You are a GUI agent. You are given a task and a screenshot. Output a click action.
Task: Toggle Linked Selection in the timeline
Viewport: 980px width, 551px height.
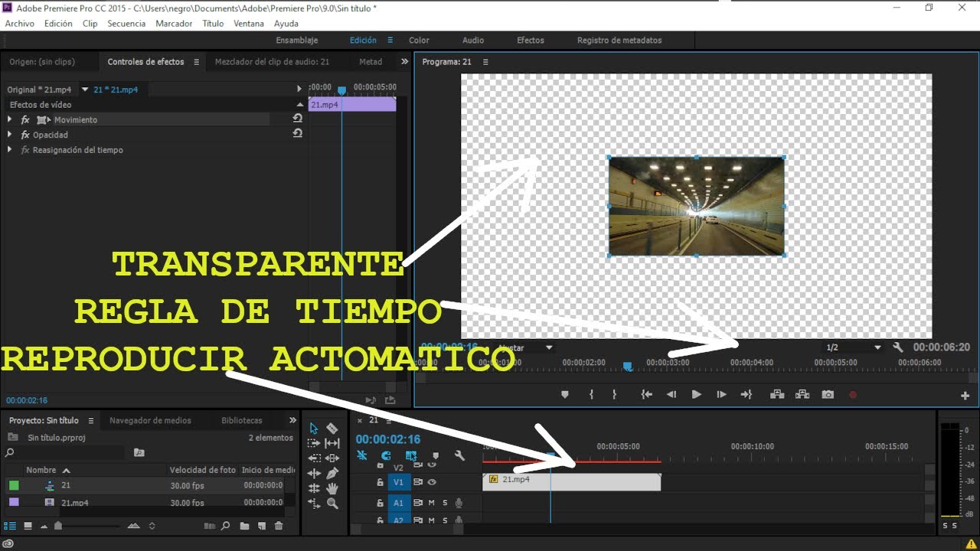(x=411, y=455)
